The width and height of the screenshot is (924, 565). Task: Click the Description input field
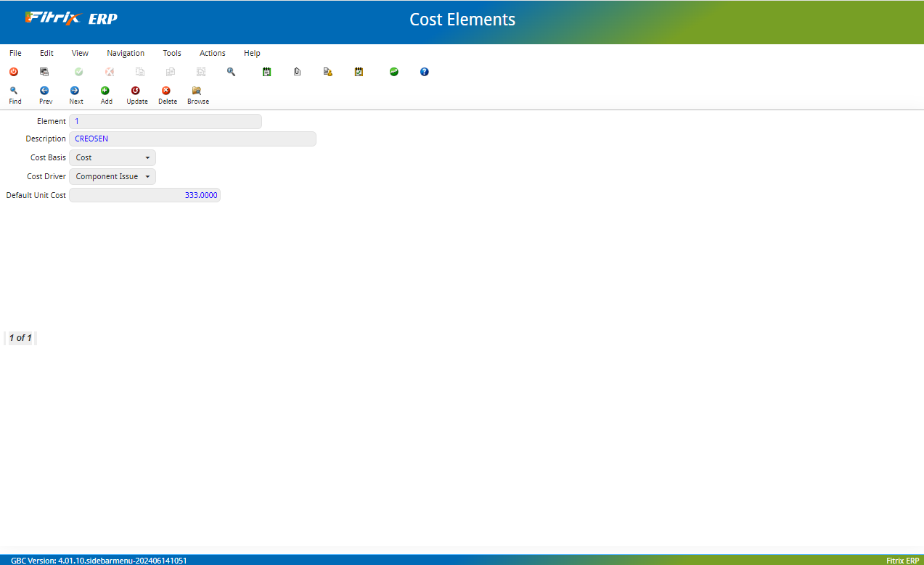coord(192,139)
